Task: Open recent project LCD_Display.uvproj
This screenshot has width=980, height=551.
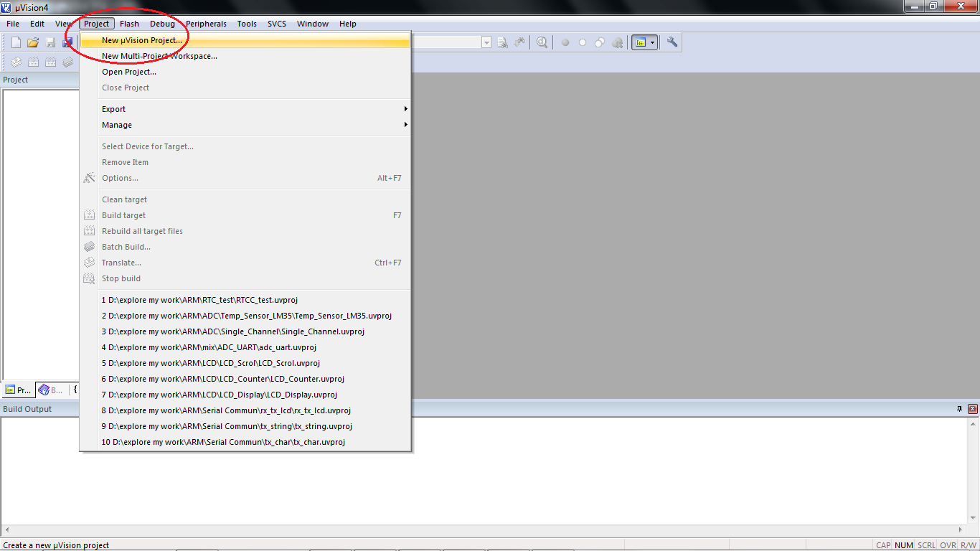Action: (x=245, y=395)
